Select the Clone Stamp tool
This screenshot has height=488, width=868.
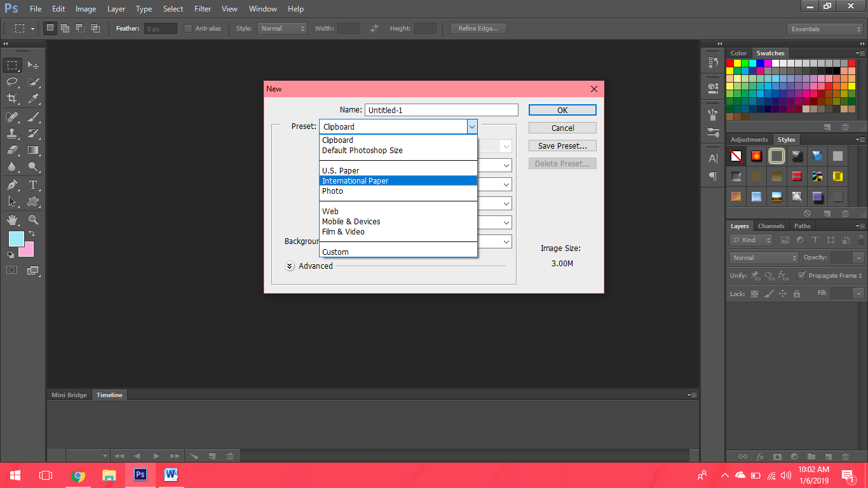click(12, 133)
